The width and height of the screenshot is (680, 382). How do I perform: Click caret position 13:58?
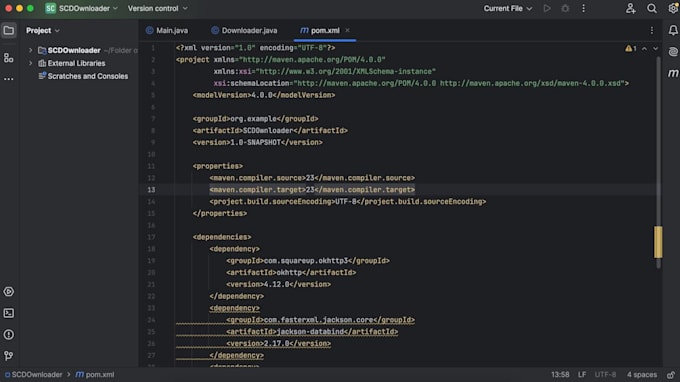tap(560, 375)
